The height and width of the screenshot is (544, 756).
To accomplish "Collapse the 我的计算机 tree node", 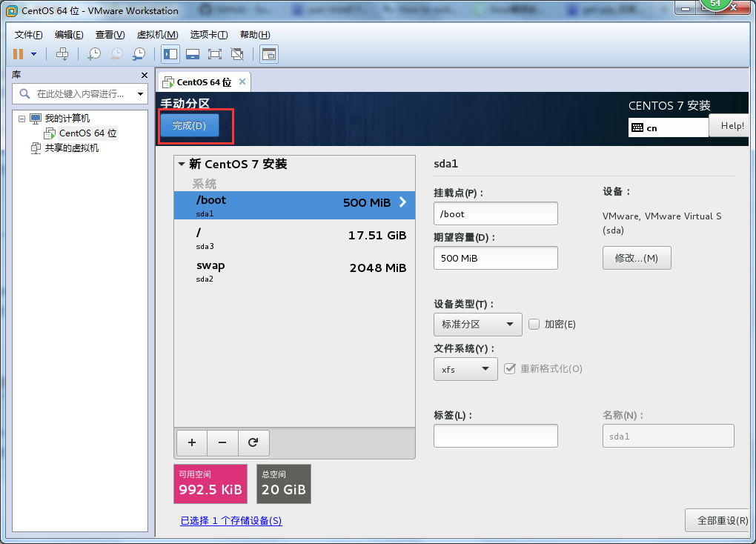I will 21,119.
